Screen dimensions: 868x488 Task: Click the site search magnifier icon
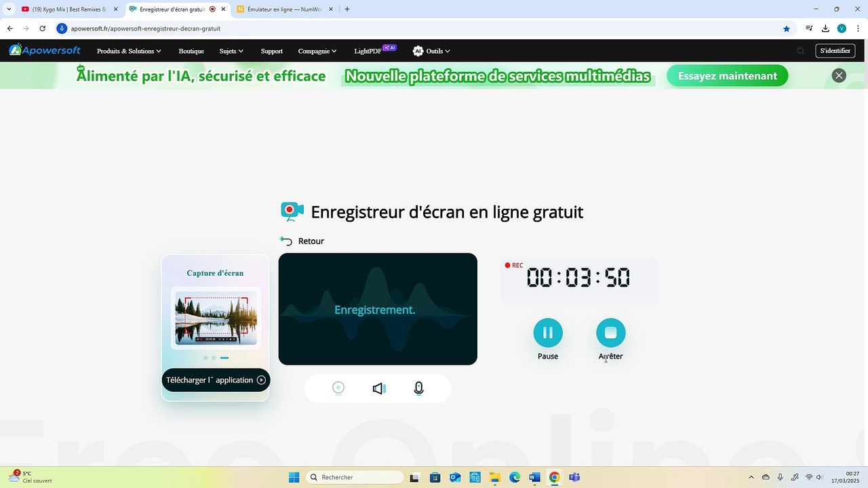tap(800, 51)
